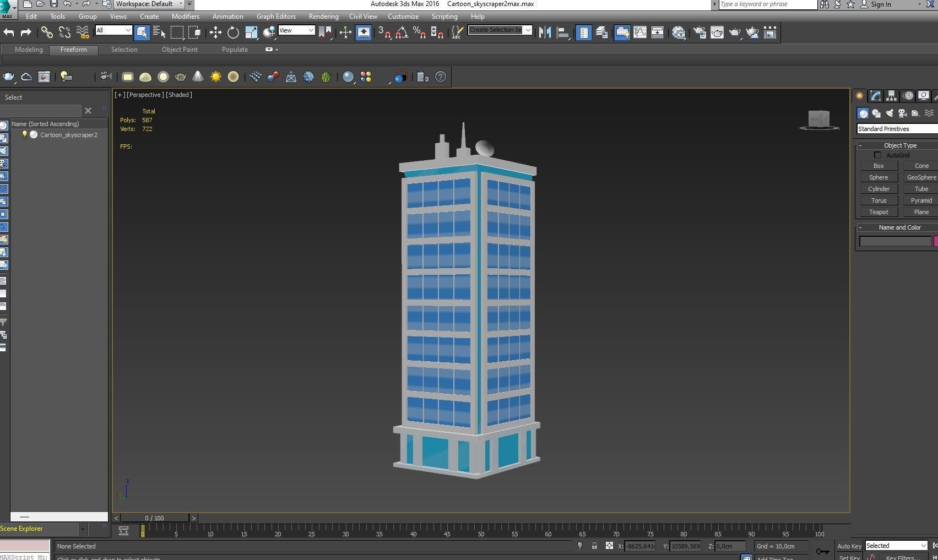
Task: Toggle Angle Snap
Action: pyautogui.click(x=402, y=32)
